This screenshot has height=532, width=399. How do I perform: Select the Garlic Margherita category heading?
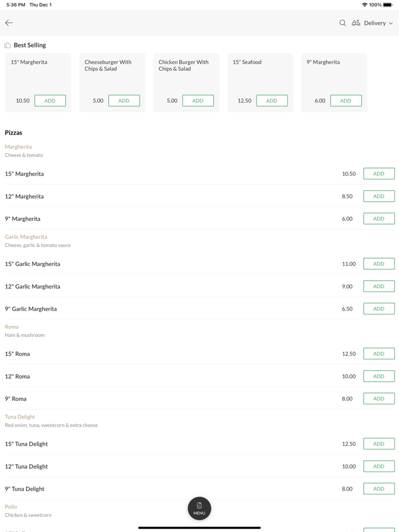click(x=26, y=236)
